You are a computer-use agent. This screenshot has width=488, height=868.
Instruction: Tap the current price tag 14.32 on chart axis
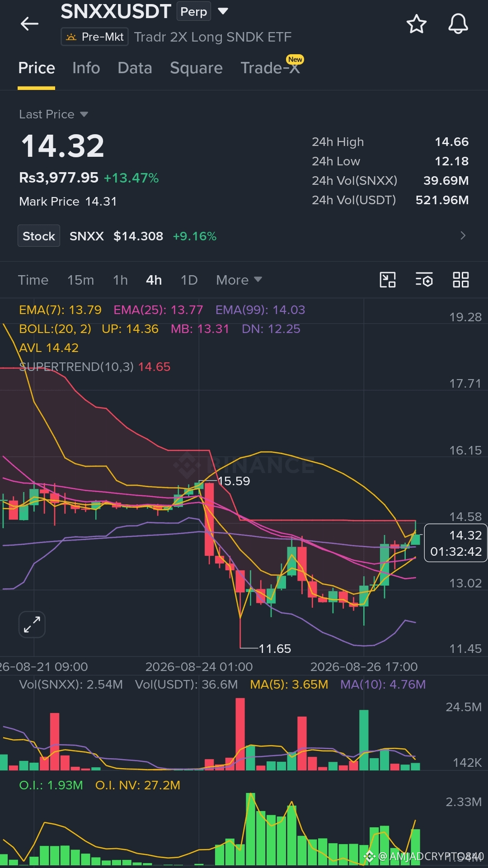click(x=455, y=543)
